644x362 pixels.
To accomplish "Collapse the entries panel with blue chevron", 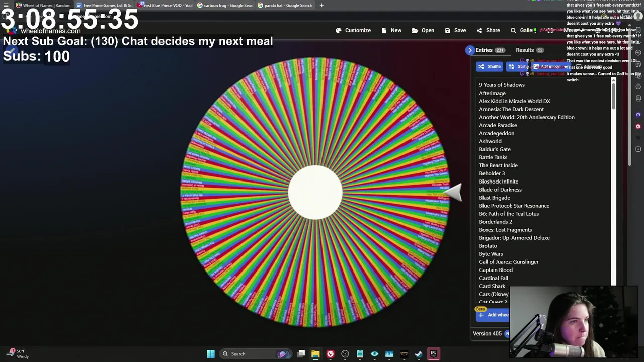I will coord(470,50).
